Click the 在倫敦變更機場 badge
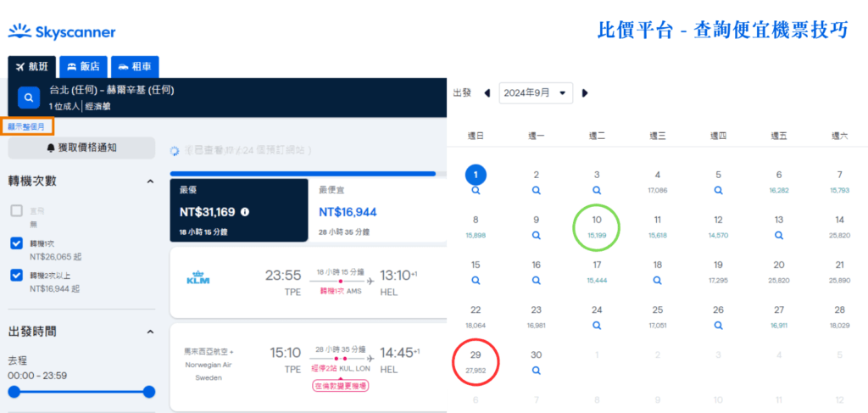 [x=340, y=387]
